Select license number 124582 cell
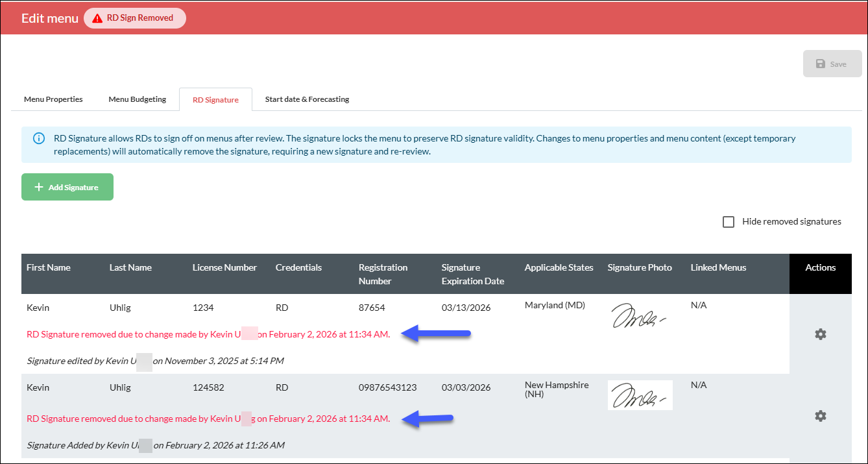This screenshot has height=464, width=868. (208, 387)
